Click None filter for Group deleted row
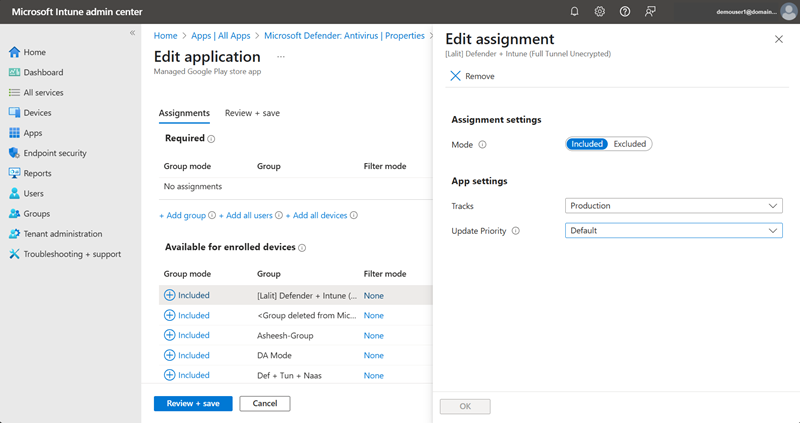The width and height of the screenshot is (800, 423). 373,315
